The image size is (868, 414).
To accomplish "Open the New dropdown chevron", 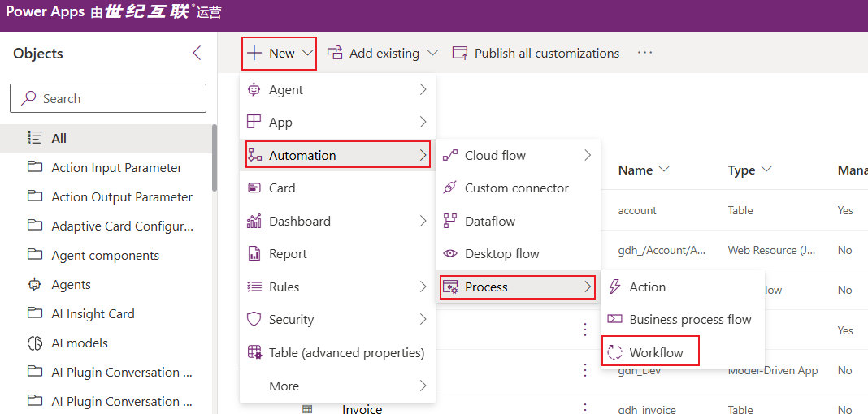I will [x=308, y=53].
